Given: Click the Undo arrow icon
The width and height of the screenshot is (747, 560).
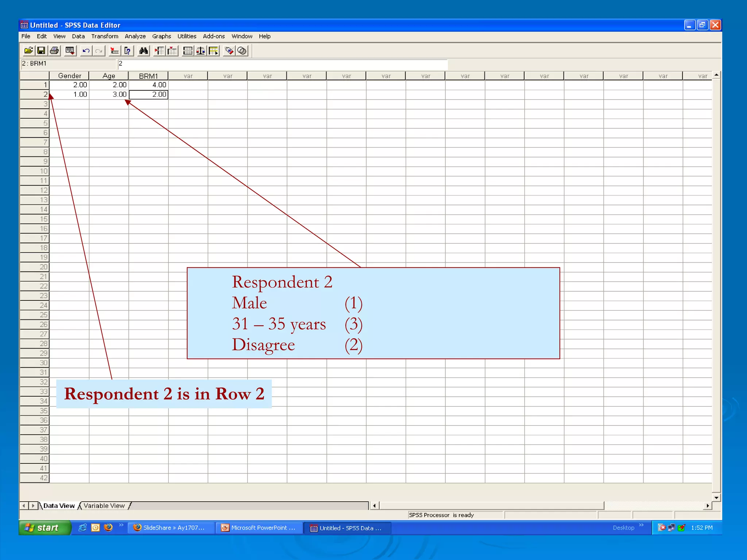Looking at the screenshot, I should pyautogui.click(x=86, y=51).
